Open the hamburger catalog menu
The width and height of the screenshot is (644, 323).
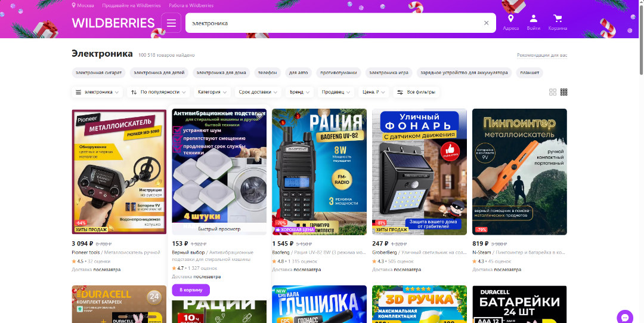171,23
